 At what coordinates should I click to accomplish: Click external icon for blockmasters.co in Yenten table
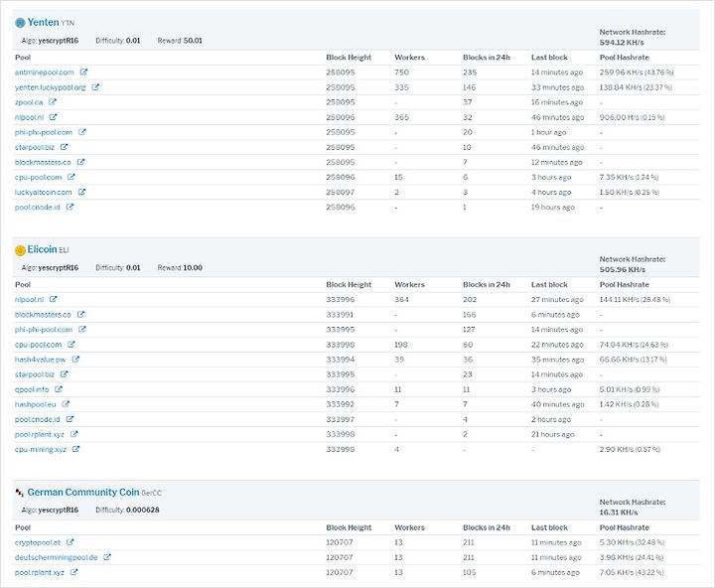pyautogui.click(x=80, y=162)
